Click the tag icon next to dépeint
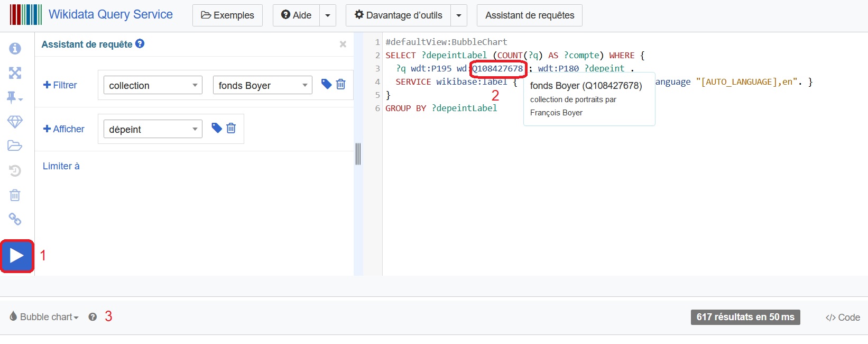 (x=216, y=128)
